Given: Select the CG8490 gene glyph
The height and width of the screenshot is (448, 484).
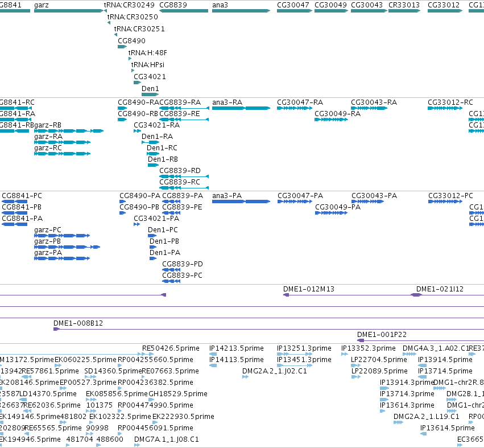Looking at the screenshot, I should point(122,47).
